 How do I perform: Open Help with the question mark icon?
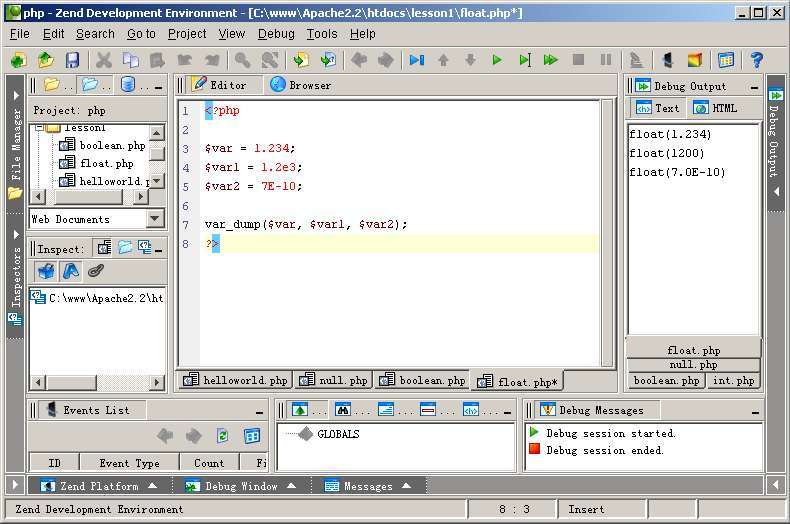tap(756, 60)
